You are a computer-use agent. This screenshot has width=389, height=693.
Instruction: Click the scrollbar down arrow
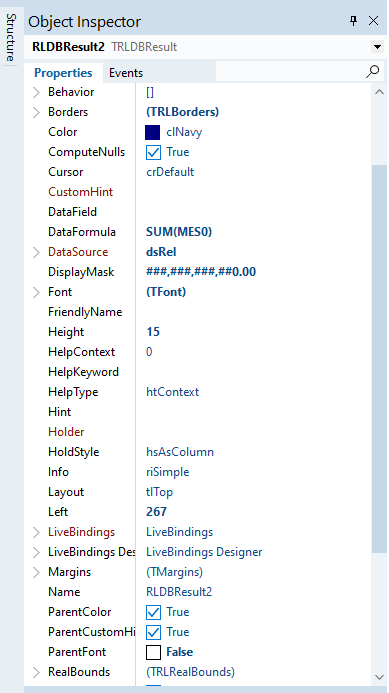tap(379, 676)
